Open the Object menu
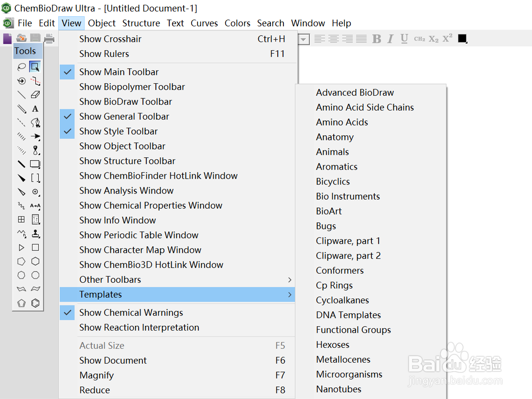 click(101, 23)
